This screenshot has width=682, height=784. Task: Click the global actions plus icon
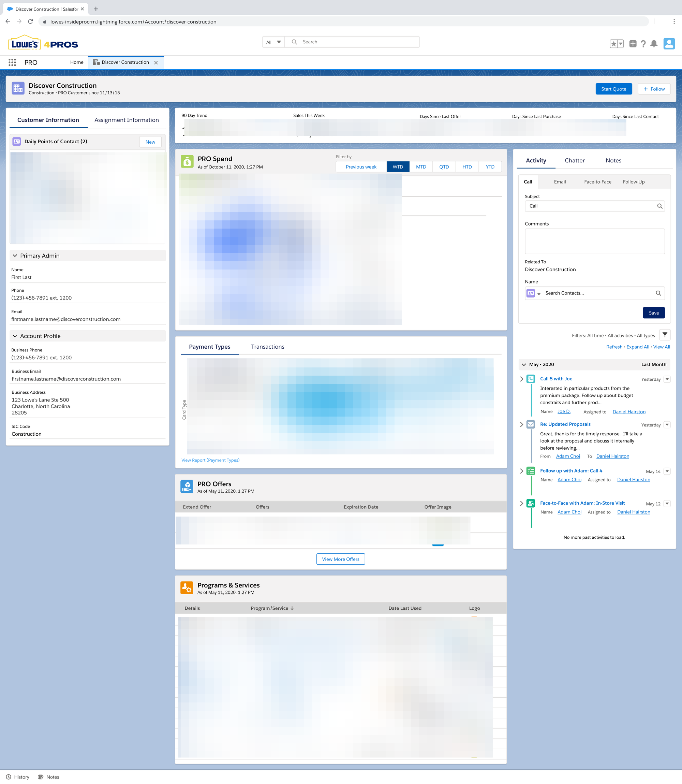tap(633, 44)
